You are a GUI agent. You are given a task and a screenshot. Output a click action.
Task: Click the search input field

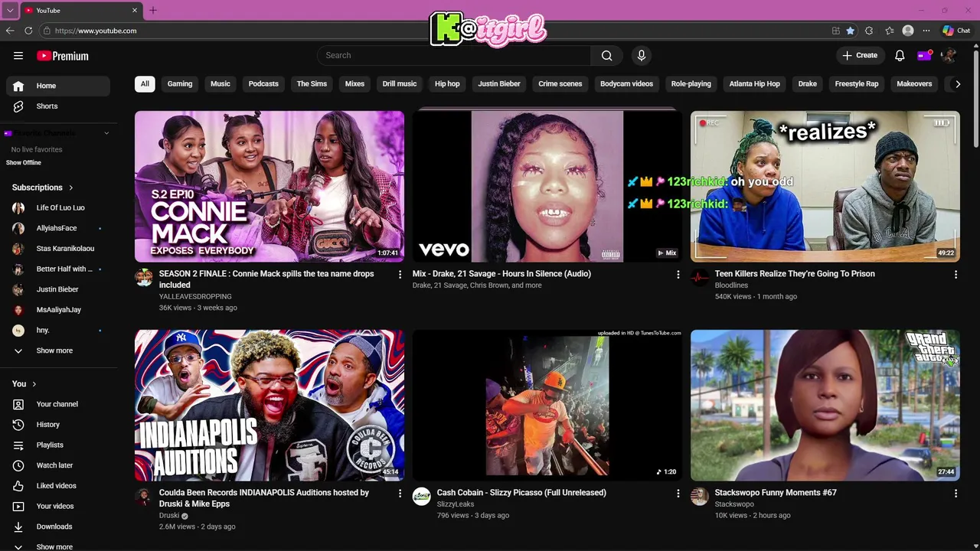tap(454, 55)
